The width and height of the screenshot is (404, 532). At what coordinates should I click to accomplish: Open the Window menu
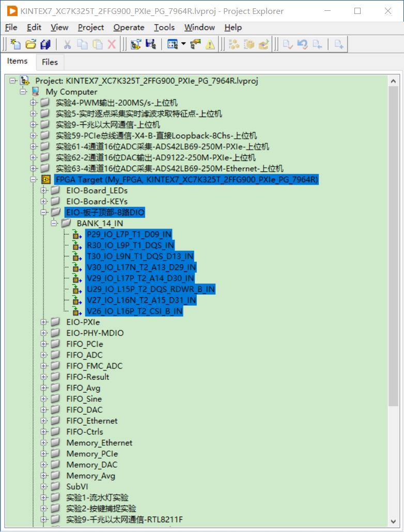click(199, 27)
